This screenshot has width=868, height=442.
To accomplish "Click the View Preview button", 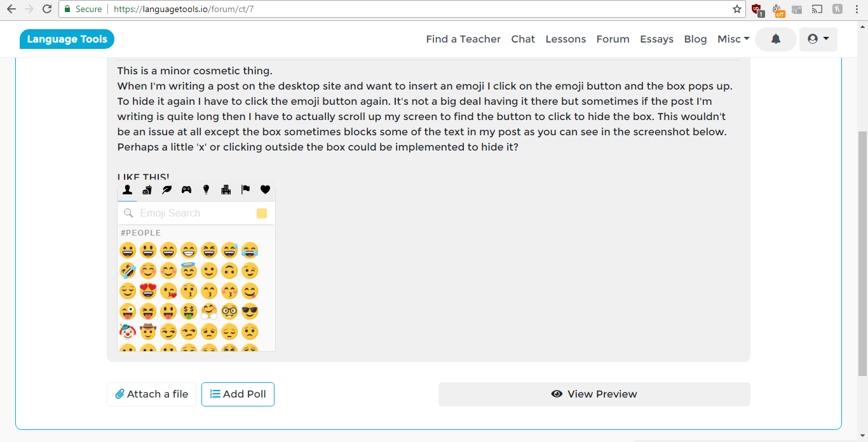I will click(594, 394).
